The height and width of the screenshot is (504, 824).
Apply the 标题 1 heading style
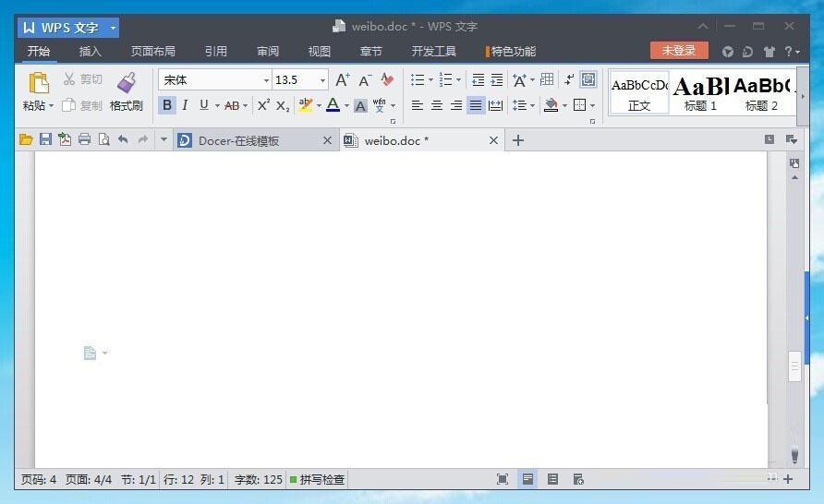(x=700, y=92)
